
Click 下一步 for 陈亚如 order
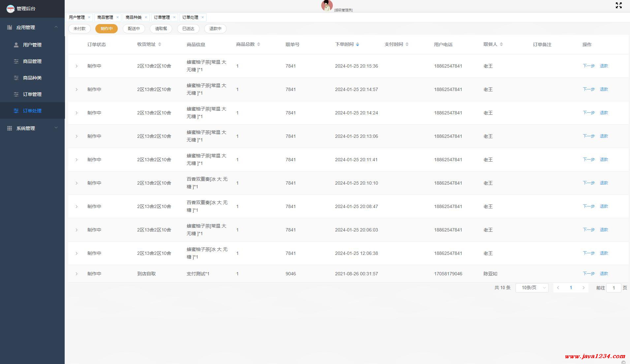[589, 274]
